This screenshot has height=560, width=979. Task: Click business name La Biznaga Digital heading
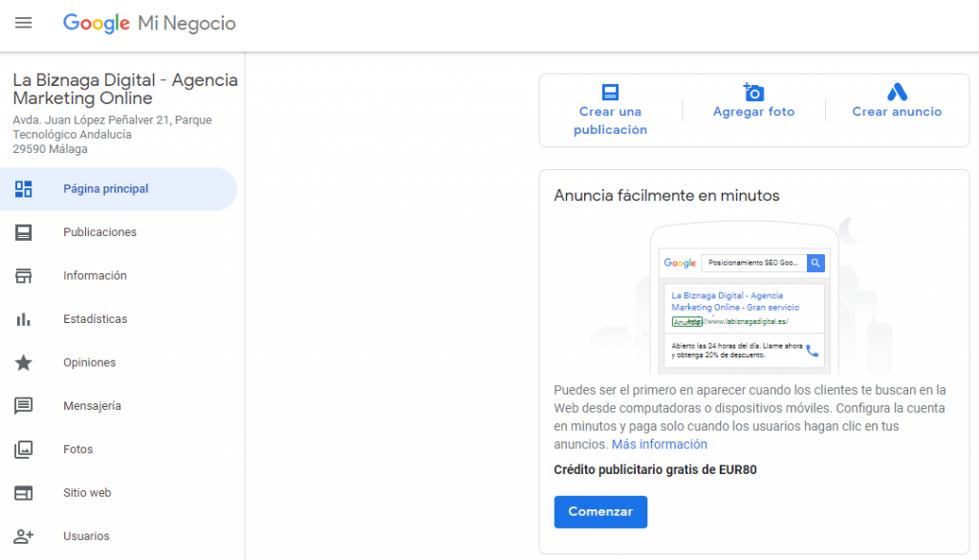point(125,89)
